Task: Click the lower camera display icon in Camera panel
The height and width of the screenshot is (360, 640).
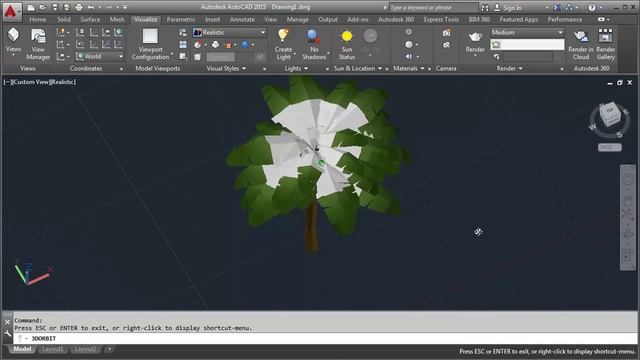Action: (447, 44)
